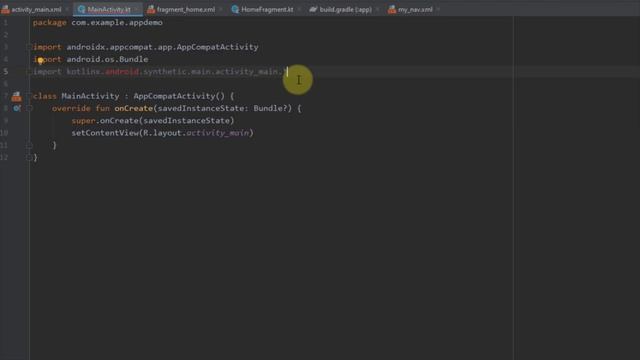Click line number 10 in the gutter
Screen dimensions: 640x360
point(4,133)
